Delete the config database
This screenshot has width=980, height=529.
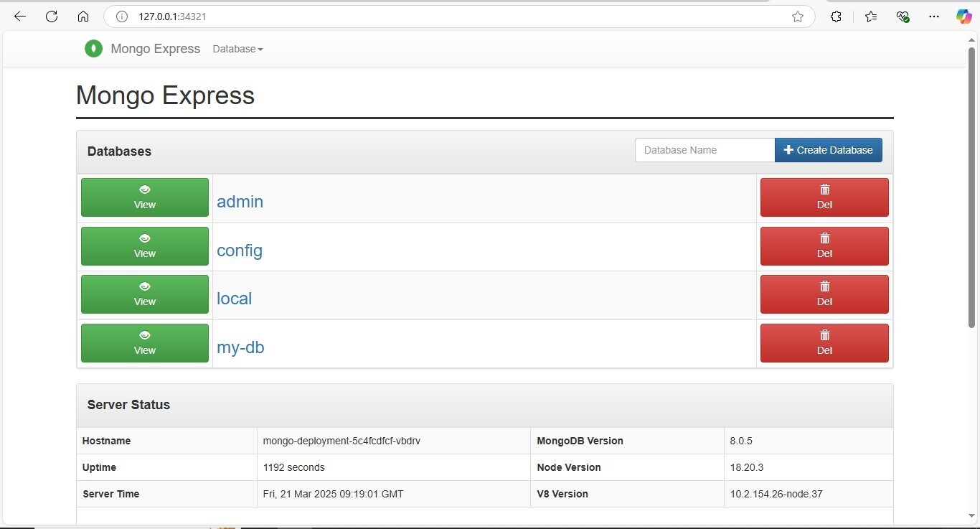click(824, 246)
